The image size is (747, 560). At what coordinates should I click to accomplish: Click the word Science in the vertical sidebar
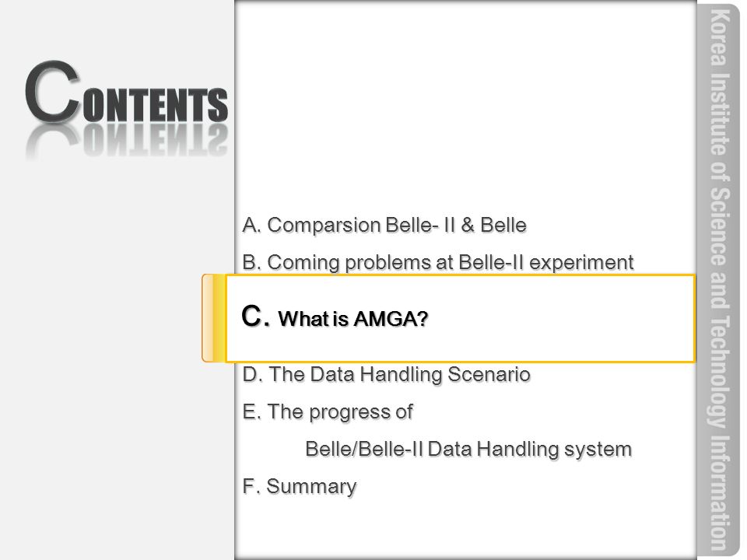click(720, 226)
